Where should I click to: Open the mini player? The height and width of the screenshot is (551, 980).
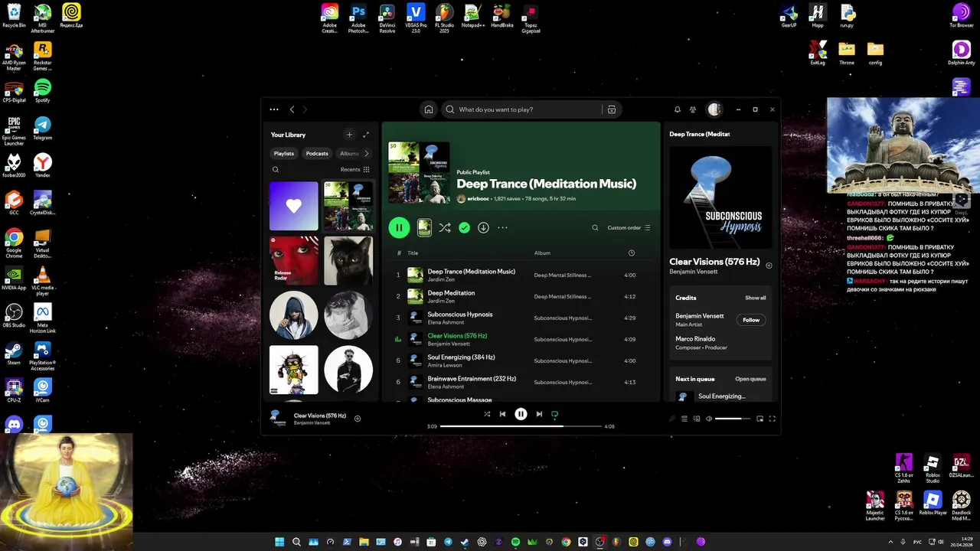pyautogui.click(x=759, y=419)
